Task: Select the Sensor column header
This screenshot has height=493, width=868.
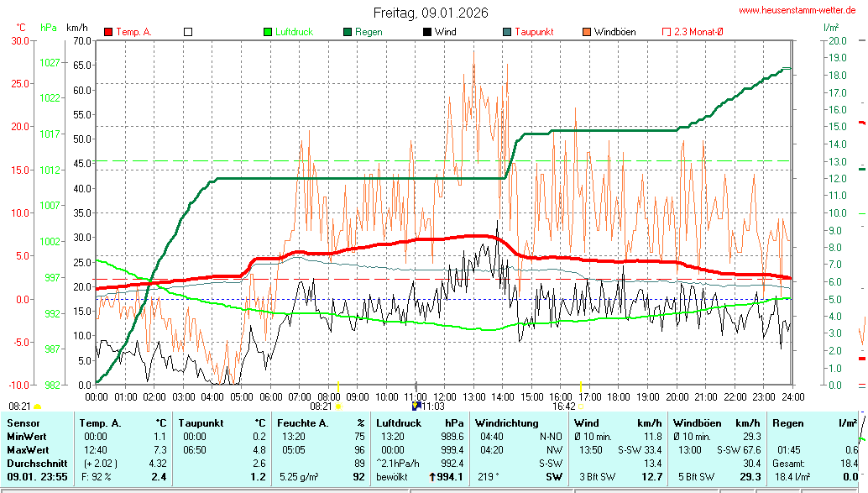Action: (24, 423)
